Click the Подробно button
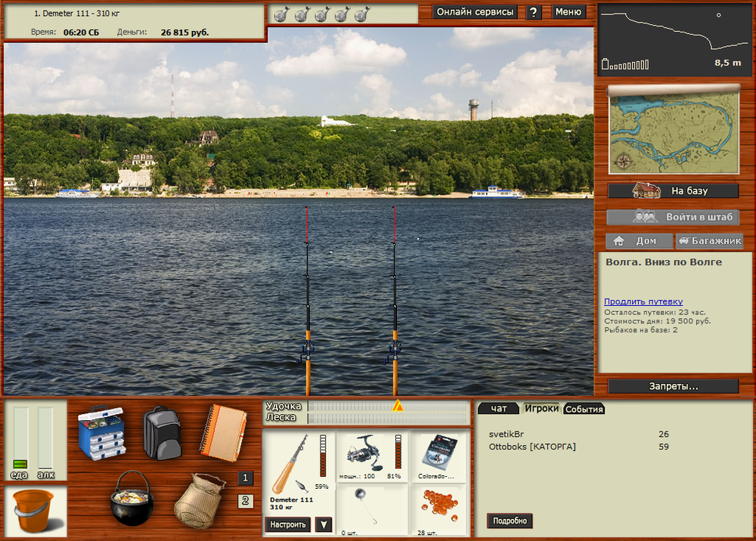756x541 pixels. click(510, 521)
